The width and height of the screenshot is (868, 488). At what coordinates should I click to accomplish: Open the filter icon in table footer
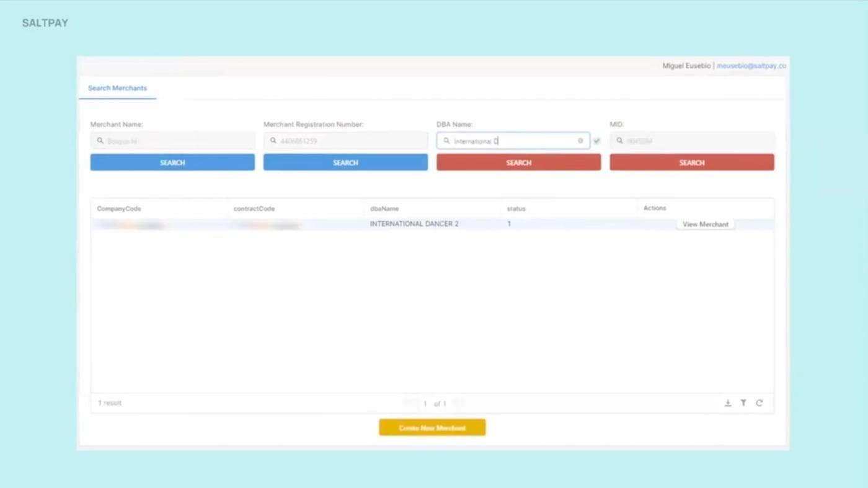click(x=743, y=403)
